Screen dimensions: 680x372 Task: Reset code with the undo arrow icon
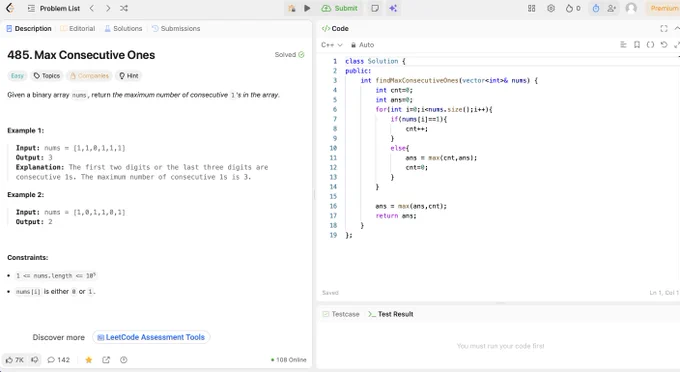point(664,45)
